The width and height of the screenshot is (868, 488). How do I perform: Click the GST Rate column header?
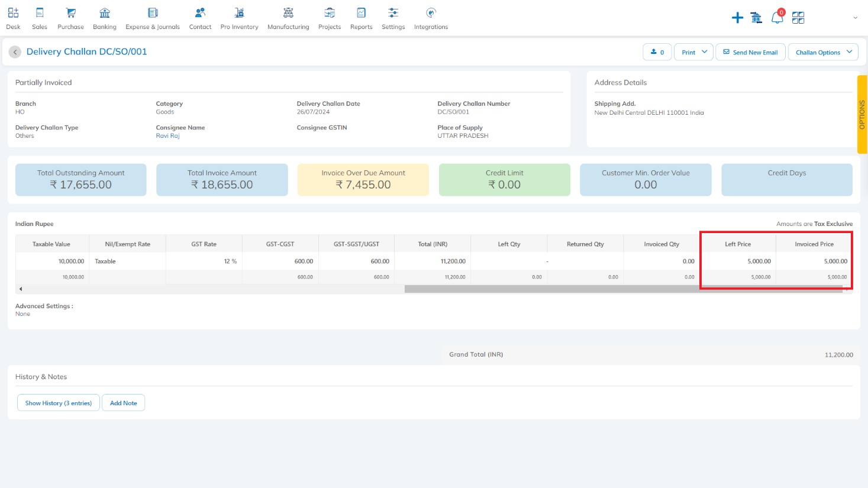tap(204, 244)
